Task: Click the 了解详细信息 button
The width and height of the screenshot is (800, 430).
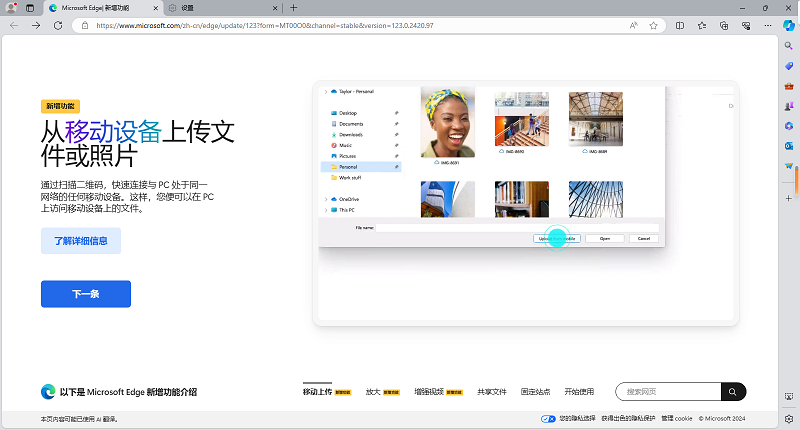Action: [81, 241]
